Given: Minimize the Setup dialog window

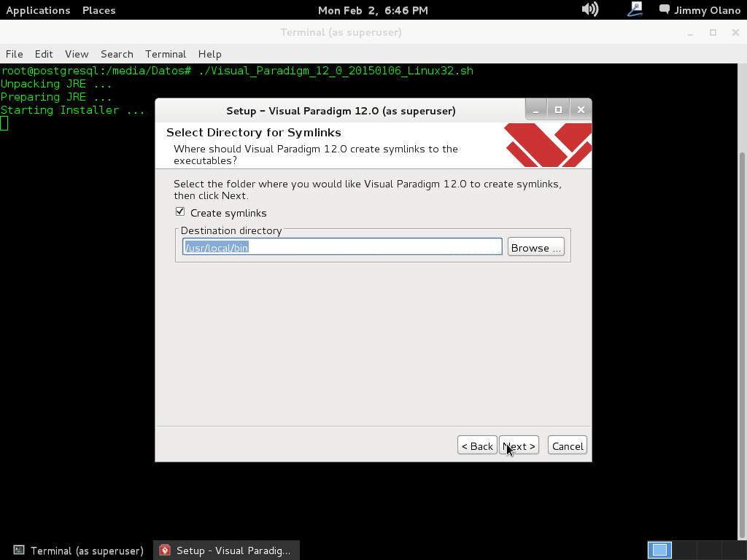Looking at the screenshot, I should click(x=536, y=110).
